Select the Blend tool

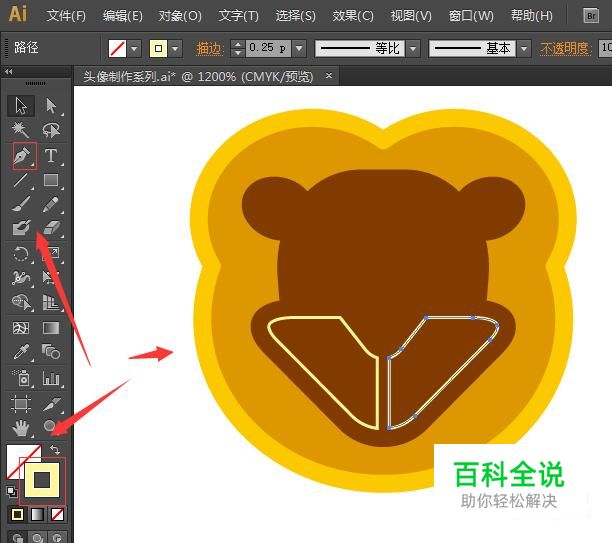(x=51, y=352)
